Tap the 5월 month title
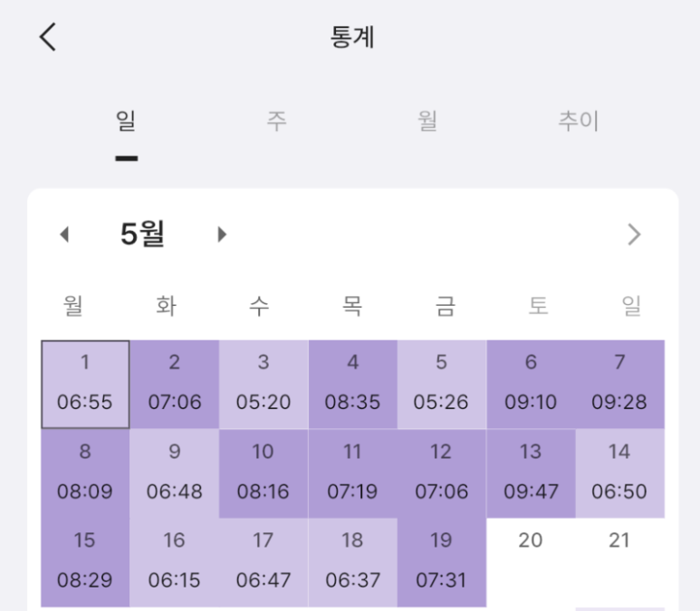 point(142,234)
